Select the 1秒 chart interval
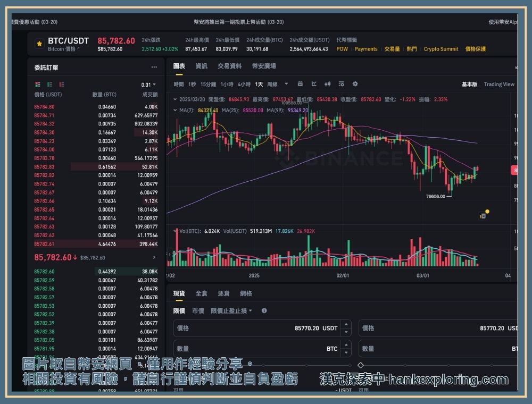532x404 pixels. coord(192,84)
